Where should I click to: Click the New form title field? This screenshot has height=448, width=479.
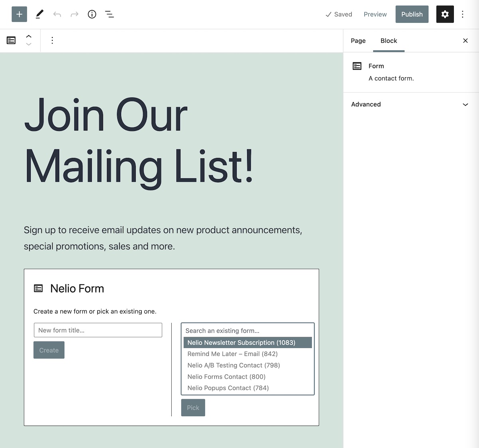[x=98, y=330]
